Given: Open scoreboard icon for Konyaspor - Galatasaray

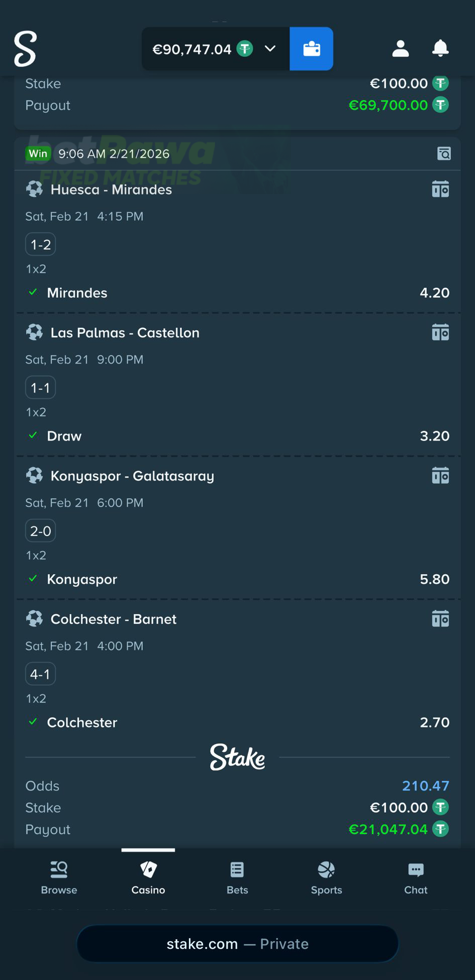Looking at the screenshot, I should coord(440,476).
